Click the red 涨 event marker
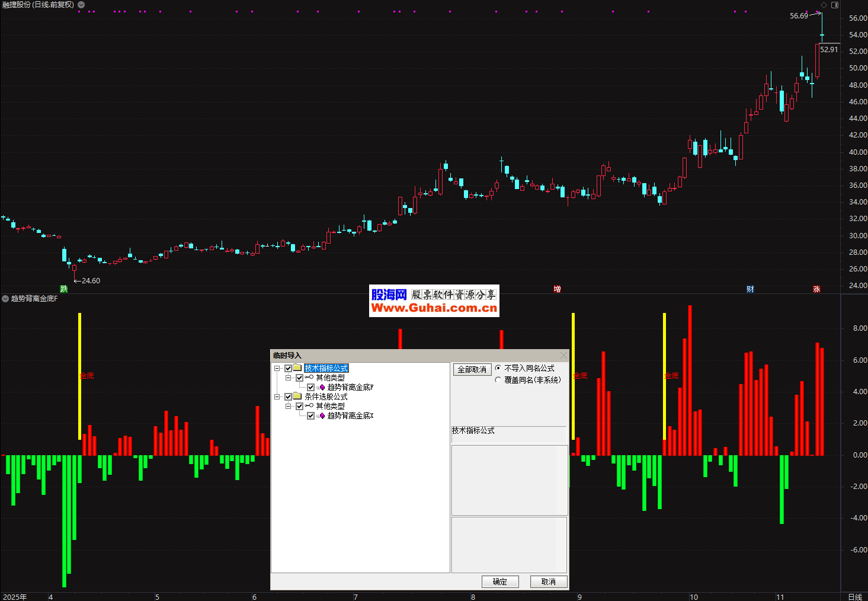 (x=816, y=289)
